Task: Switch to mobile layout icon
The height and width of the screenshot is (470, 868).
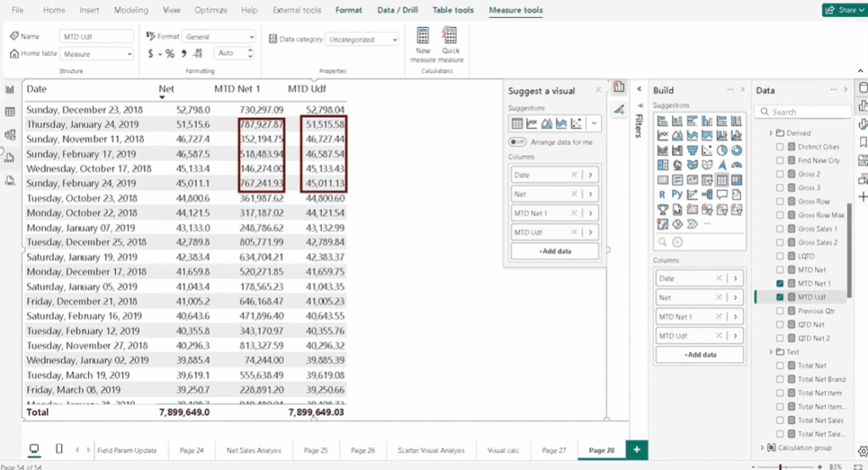Action: tap(59, 449)
